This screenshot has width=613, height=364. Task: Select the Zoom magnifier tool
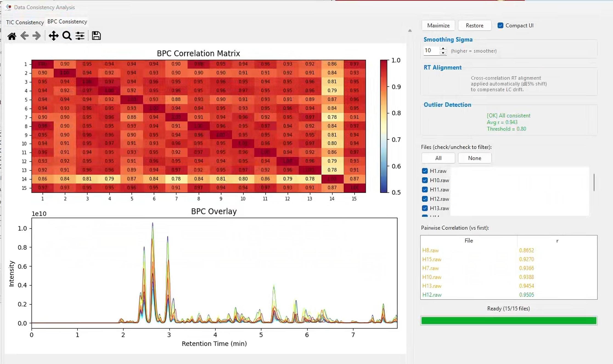(x=67, y=36)
